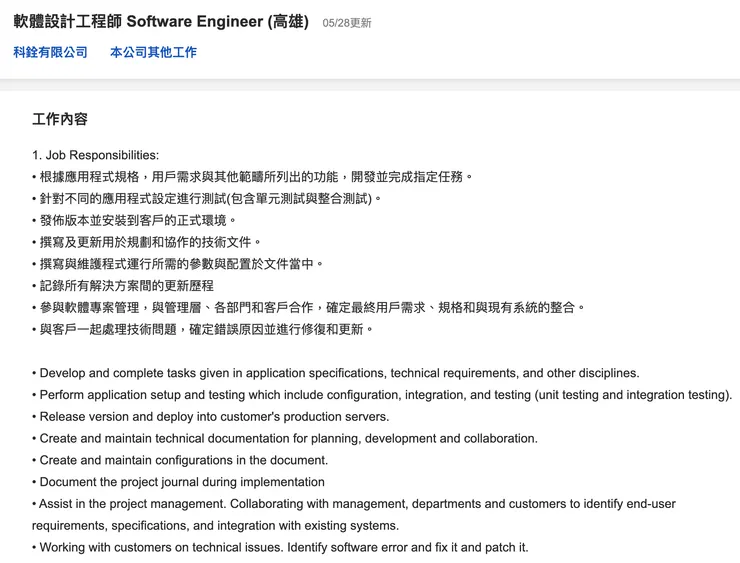Click the 05/28更新 date label
Screen dimensions: 740x563
point(347,23)
